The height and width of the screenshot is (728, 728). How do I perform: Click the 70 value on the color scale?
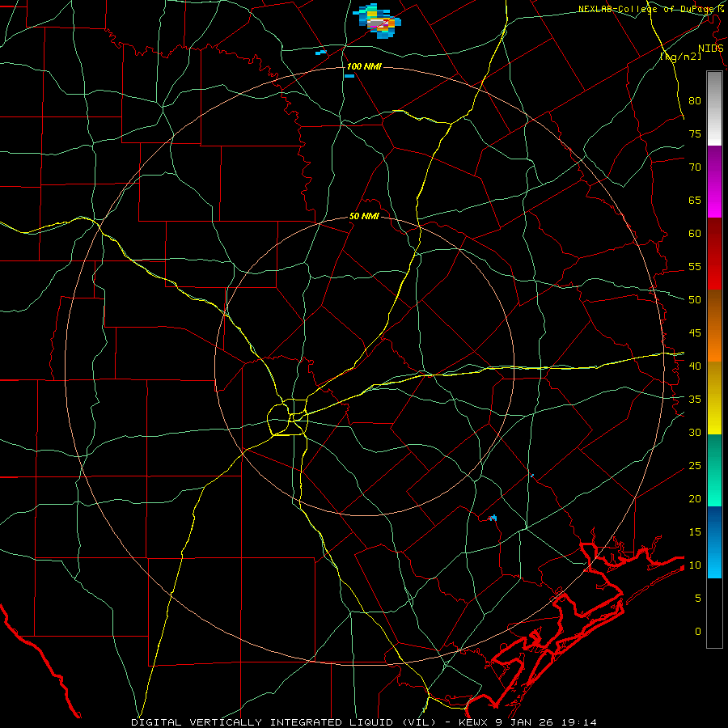click(695, 167)
